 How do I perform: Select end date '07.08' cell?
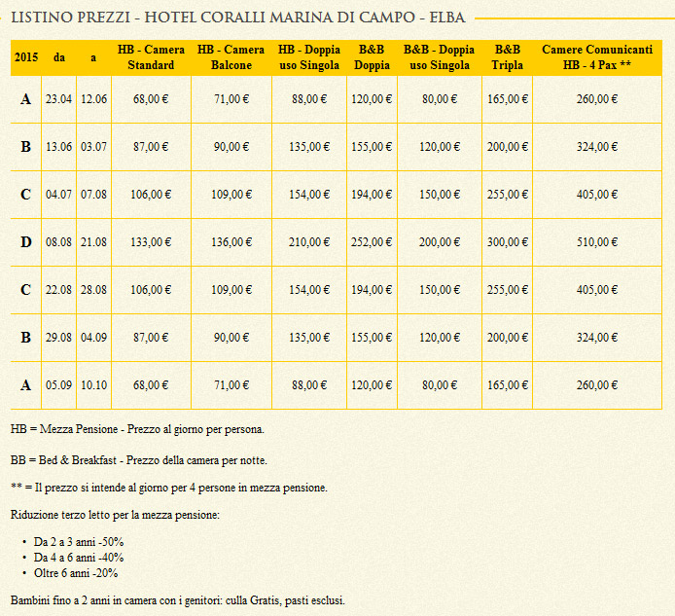coord(93,195)
